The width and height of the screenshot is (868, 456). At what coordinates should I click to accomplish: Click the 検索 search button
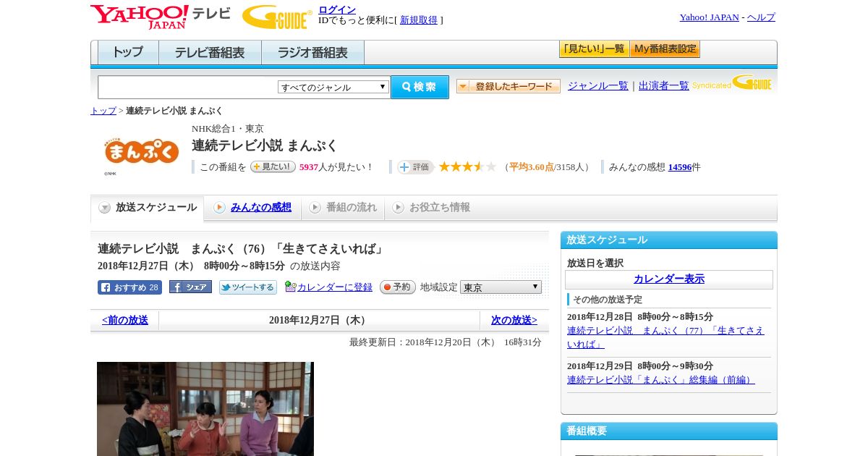[x=420, y=87]
